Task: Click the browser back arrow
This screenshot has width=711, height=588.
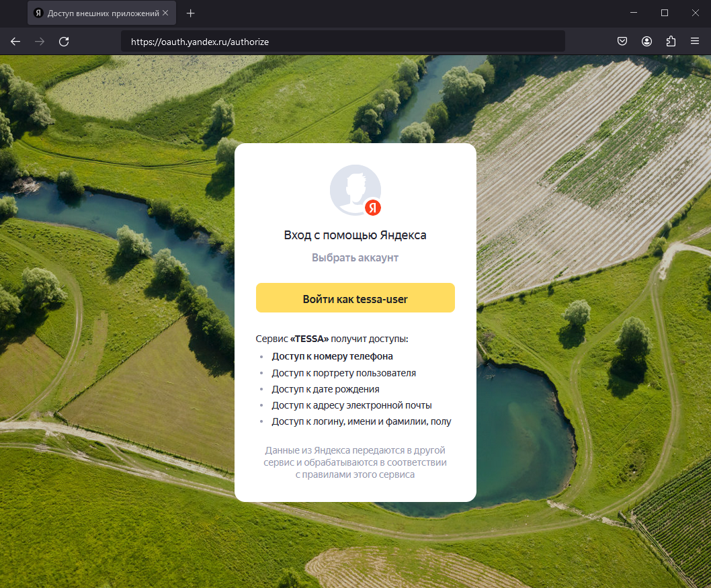Action: (x=15, y=42)
